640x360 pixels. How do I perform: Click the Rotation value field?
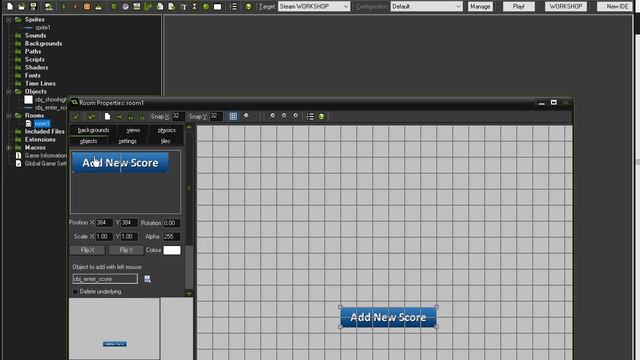(171, 223)
